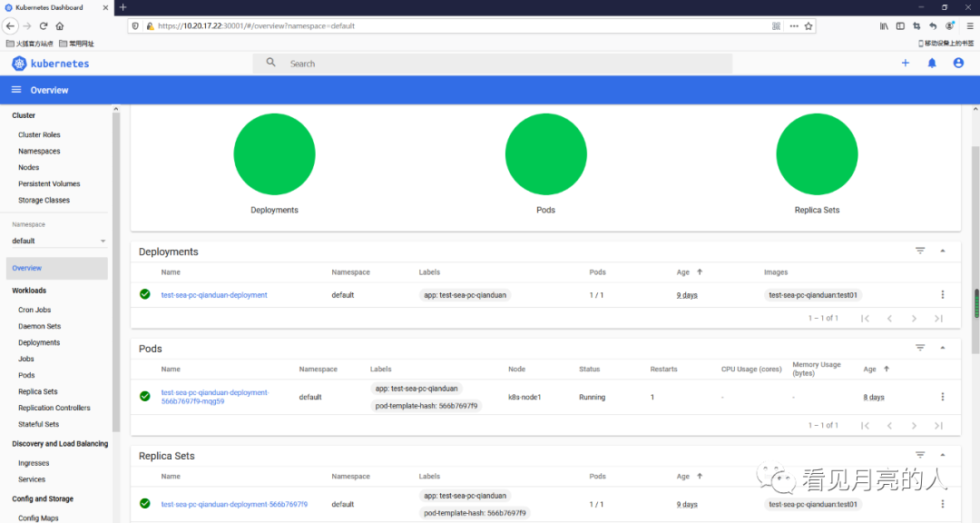Image resolution: width=980 pixels, height=523 pixels.
Task: Toggle the browser sidebar icon
Action: (x=900, y=25)
